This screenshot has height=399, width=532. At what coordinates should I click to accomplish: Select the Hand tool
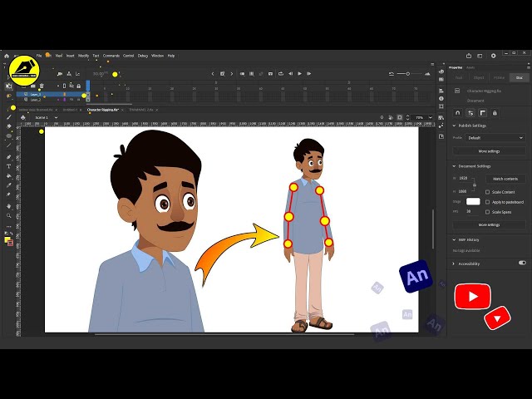(9, 206)
